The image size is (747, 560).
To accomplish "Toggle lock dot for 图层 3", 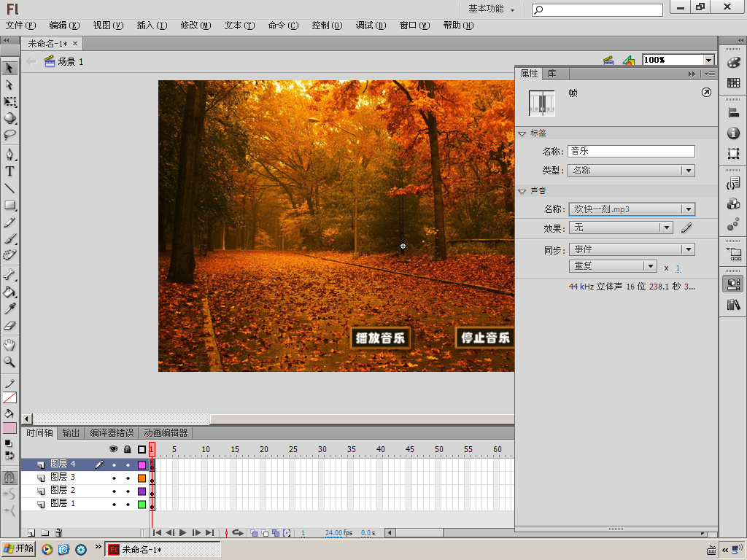I will click(128, 478).
